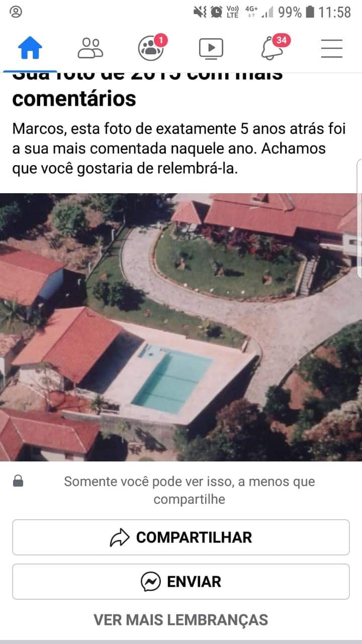This screenshot has width=362, height=644.
Task: Tap the ENVIAR Messenger button
Action: [x=181, y=582]
